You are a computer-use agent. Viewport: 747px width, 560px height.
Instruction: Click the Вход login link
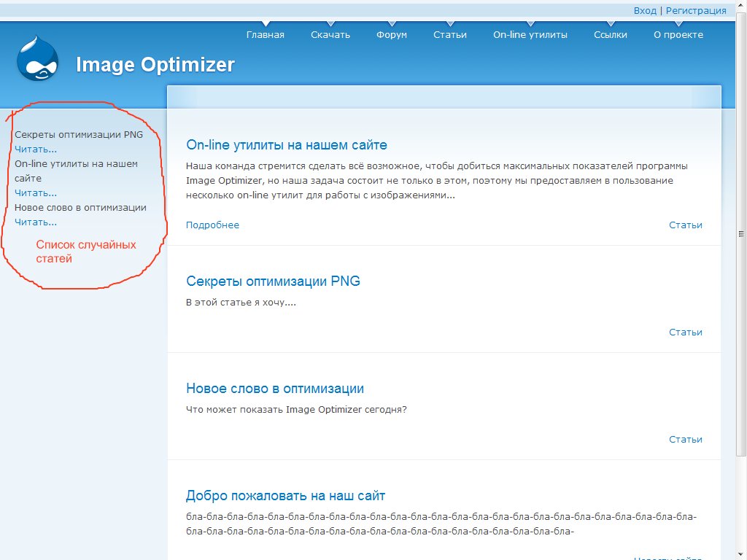(645, 10)
